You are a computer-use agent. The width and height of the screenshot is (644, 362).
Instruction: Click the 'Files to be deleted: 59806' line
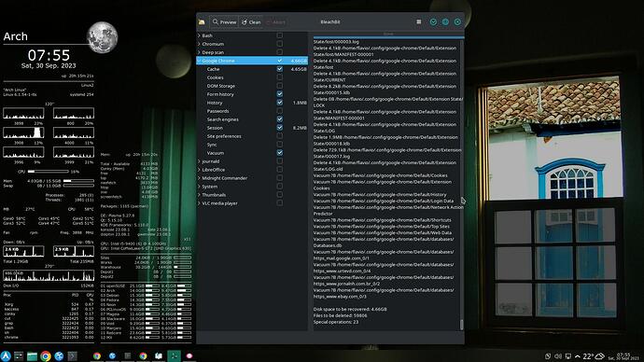(340, 315)
